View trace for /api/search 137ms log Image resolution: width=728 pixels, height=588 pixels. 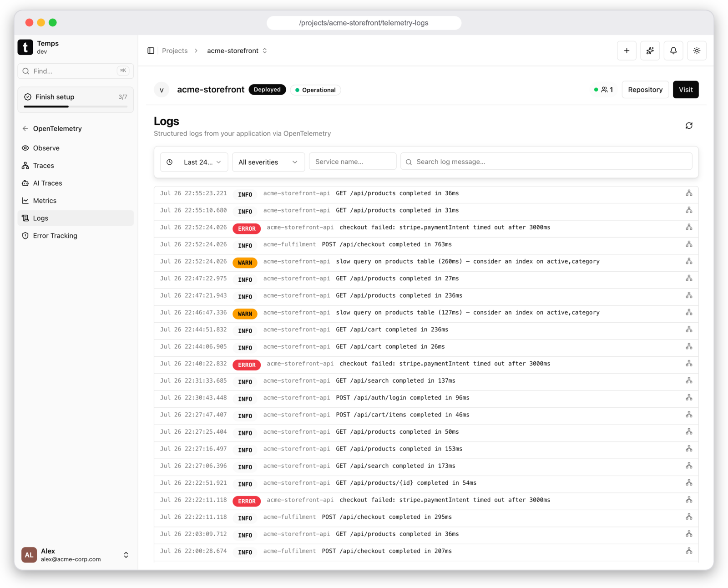pyautogui.click(x=689, y=380)
